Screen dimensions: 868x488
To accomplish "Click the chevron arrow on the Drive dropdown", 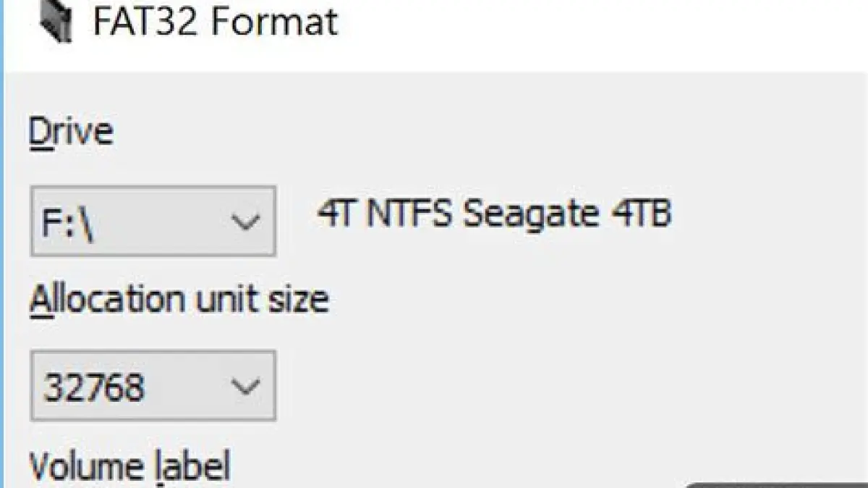I will 247,222.
